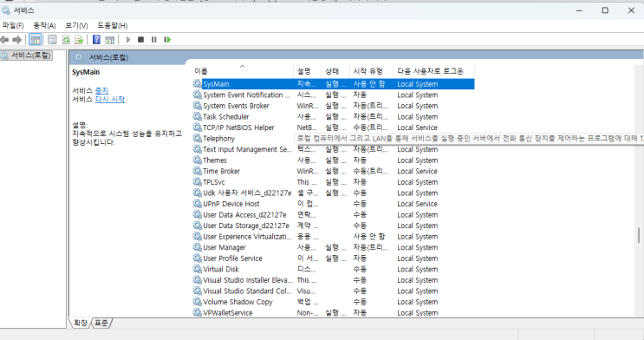644x340 pixels.
Task: Switch to the 표준 tab
Action: click(101, 324)
